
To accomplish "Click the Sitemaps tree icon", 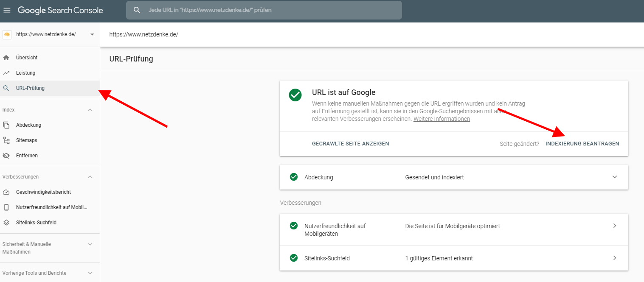I will tap(6, 140).
